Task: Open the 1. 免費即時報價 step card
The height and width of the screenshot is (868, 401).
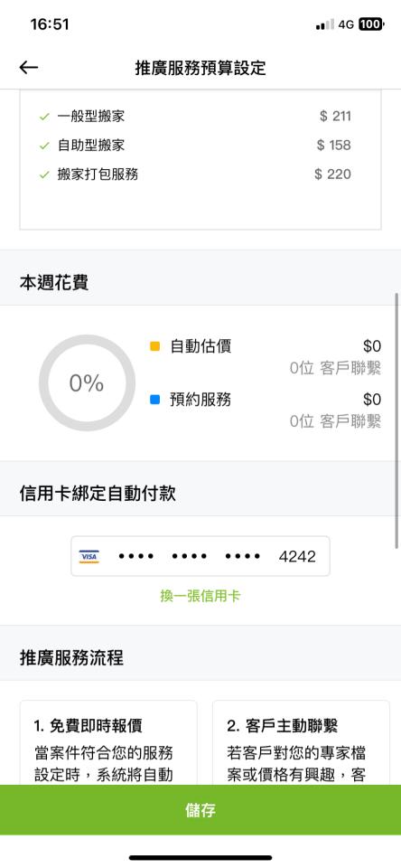Action: click(x=108, y=743)
